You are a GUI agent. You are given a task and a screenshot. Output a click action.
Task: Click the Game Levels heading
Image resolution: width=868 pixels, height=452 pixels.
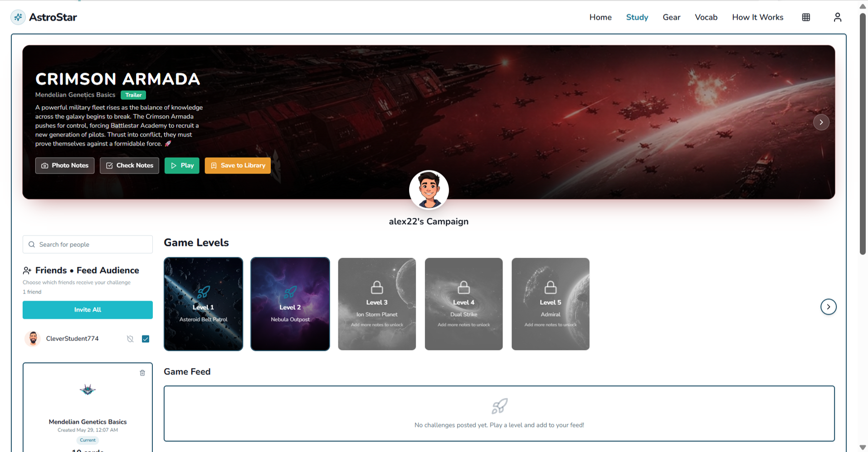pos(196,243)
